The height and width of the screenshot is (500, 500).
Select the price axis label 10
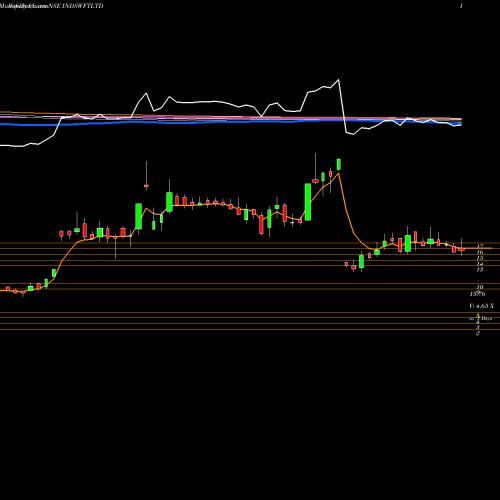(x=480, y=287)
